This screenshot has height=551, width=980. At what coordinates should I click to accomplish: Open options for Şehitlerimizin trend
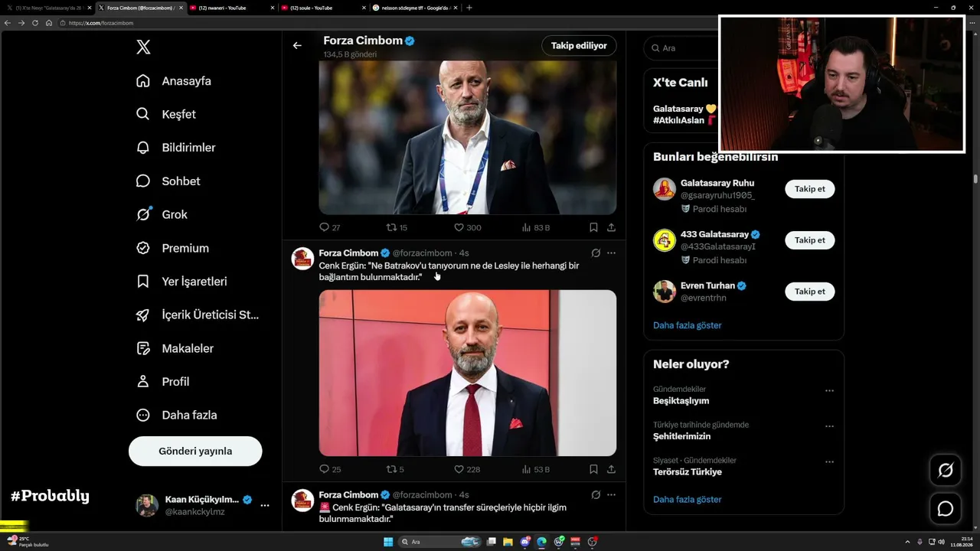click(829, 426)
